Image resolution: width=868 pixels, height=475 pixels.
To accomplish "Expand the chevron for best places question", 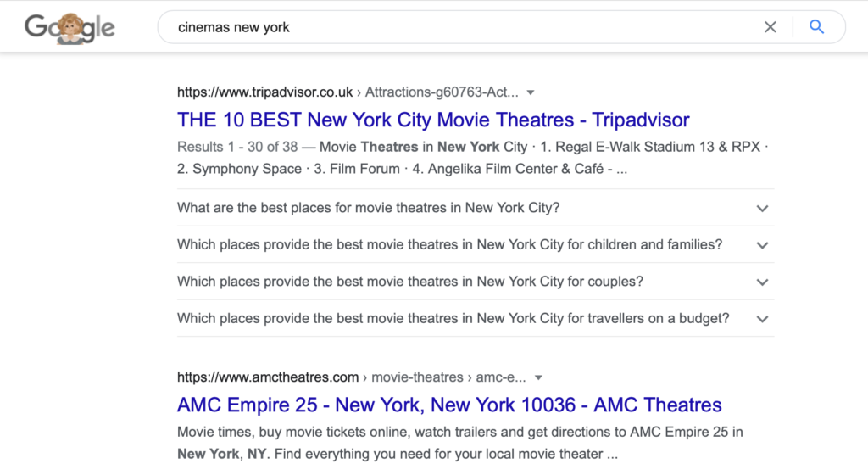I will [762, 209].
